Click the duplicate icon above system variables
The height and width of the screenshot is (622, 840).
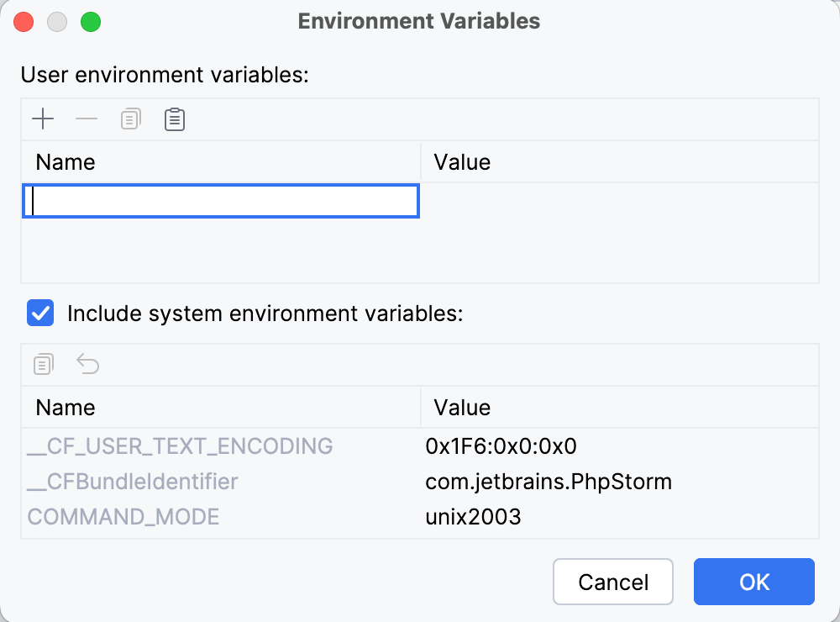(43, 364)
